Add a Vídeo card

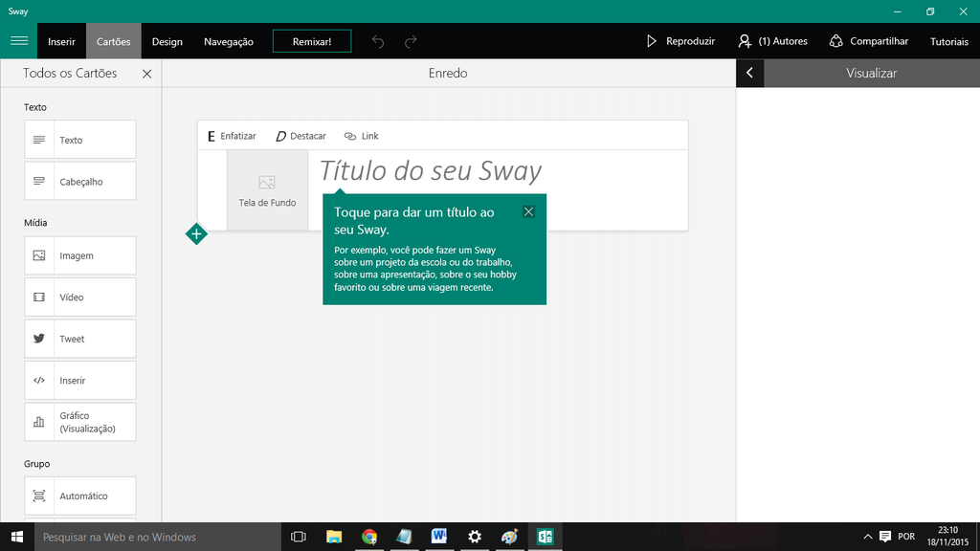pos(80,297)
